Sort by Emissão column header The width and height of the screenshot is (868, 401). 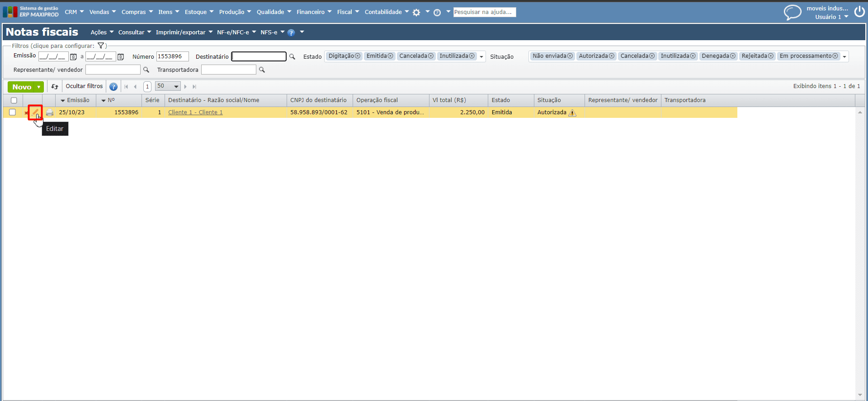pos(75,100)
